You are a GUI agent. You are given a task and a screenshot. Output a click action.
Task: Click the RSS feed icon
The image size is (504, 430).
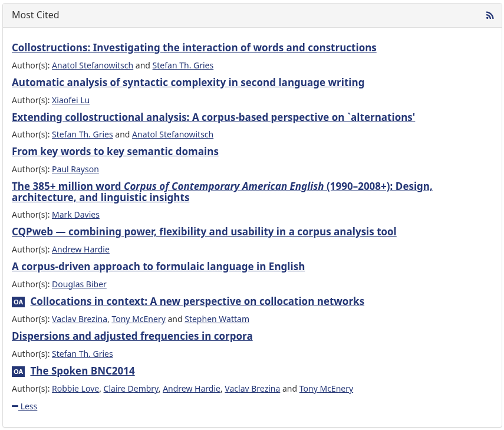(489, 15)
